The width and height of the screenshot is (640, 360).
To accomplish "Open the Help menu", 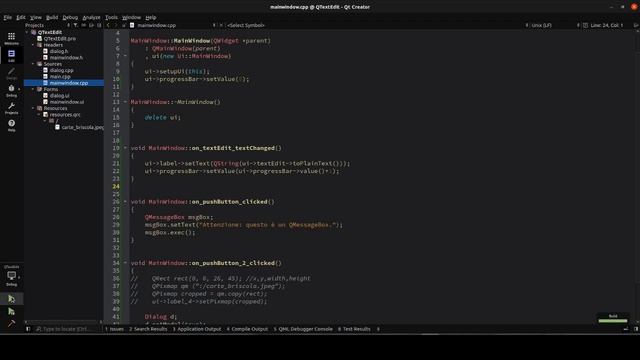I will pos(151,18).
